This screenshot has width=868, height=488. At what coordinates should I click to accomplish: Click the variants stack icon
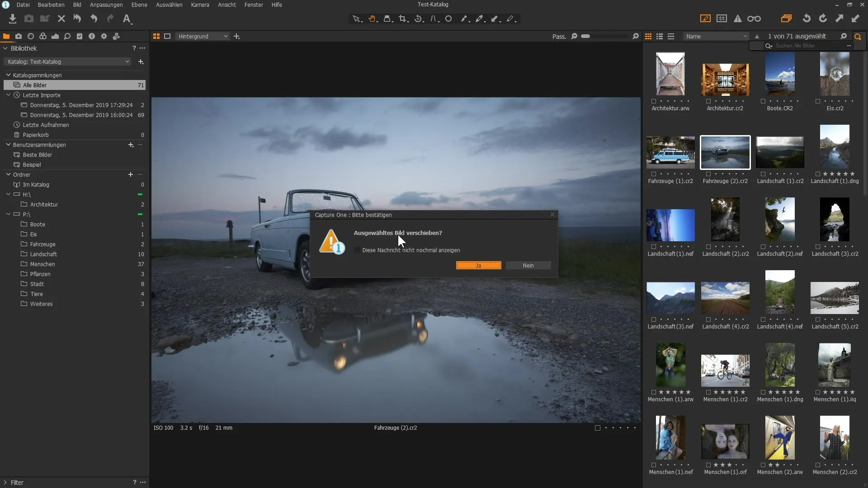787,19
